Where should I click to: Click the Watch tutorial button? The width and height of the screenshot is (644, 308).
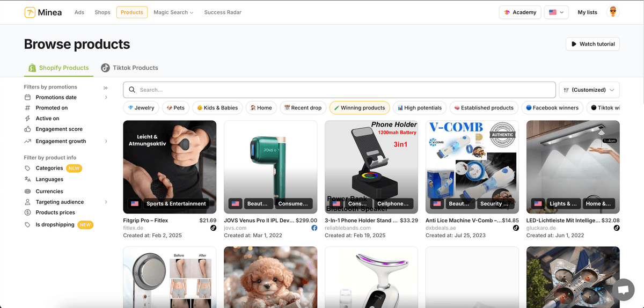[x=593, y=44]
